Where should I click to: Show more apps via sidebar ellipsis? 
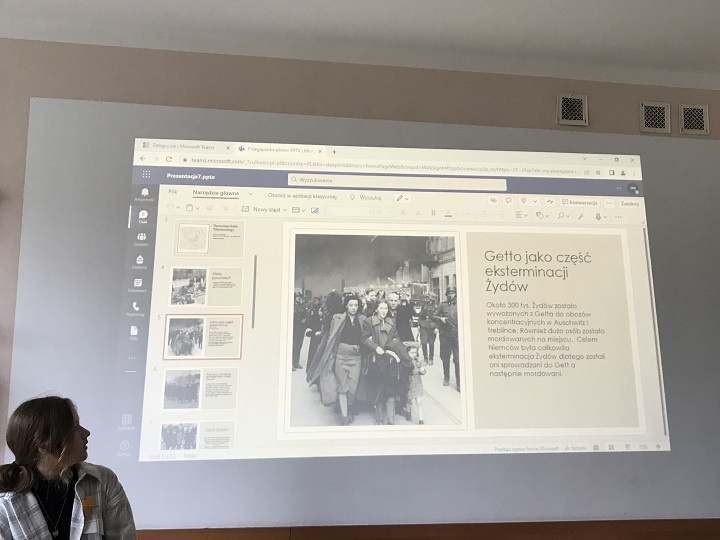point(132,358)
